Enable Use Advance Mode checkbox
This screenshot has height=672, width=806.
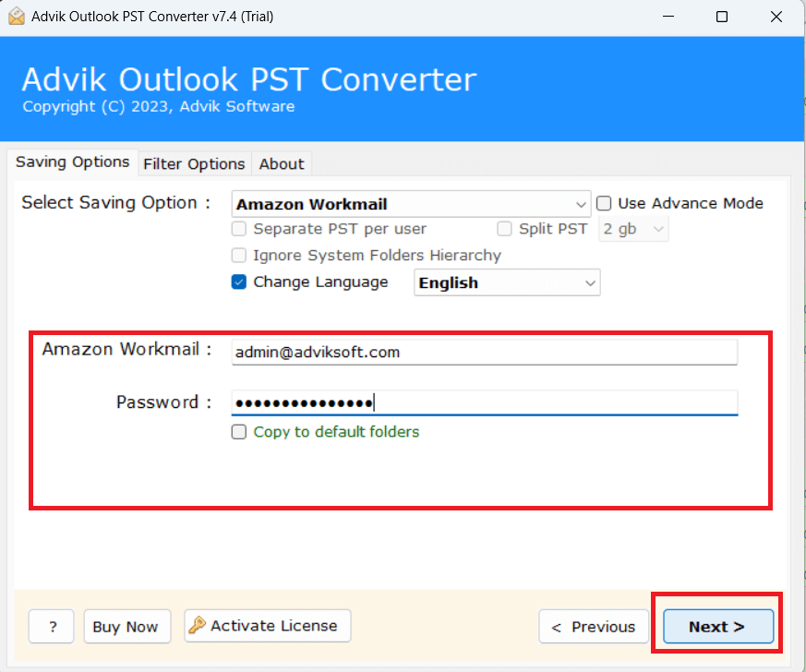coord(604,203)
